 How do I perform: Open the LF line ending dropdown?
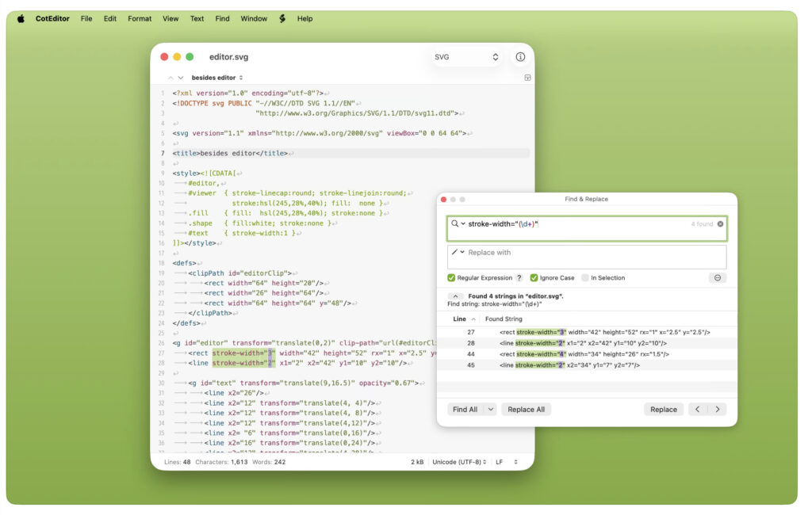pos(498,462)
